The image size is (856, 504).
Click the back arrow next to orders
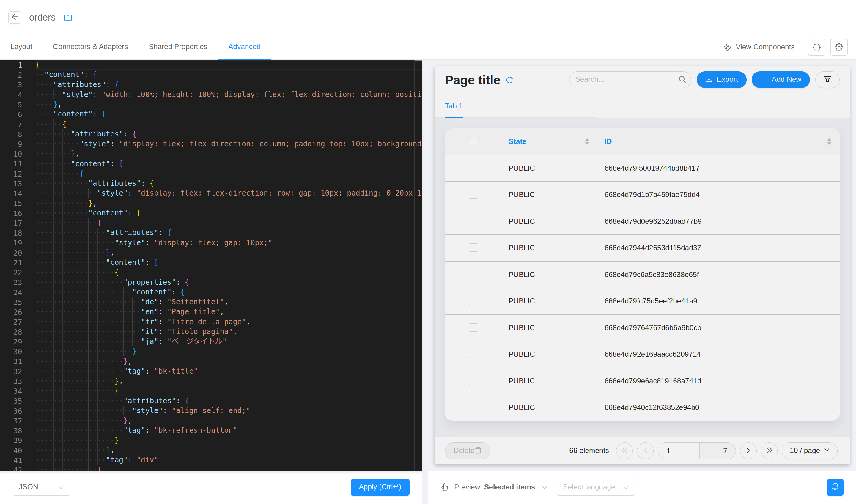(14, 17)
